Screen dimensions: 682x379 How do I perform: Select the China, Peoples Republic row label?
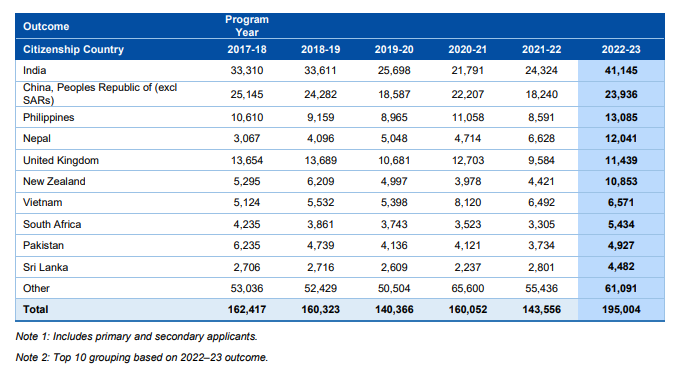pyautogui.click(x=100, y=94)
